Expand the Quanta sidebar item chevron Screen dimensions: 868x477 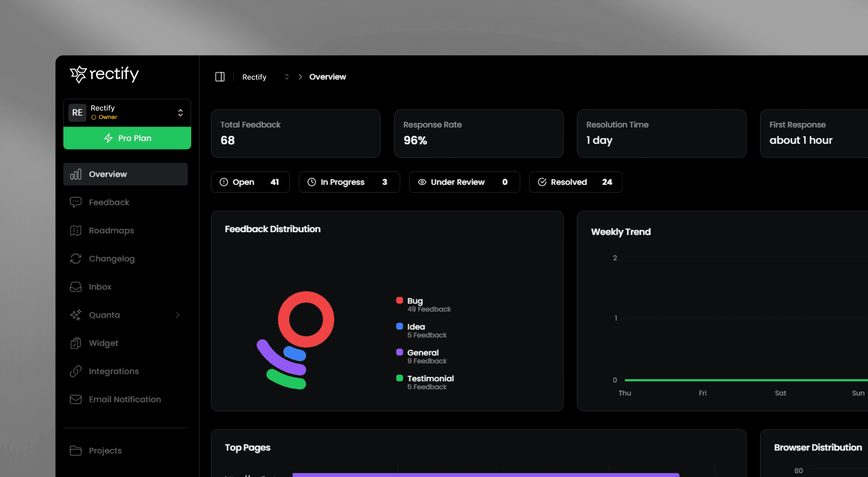pyautogui.click(x=178, y=315)
